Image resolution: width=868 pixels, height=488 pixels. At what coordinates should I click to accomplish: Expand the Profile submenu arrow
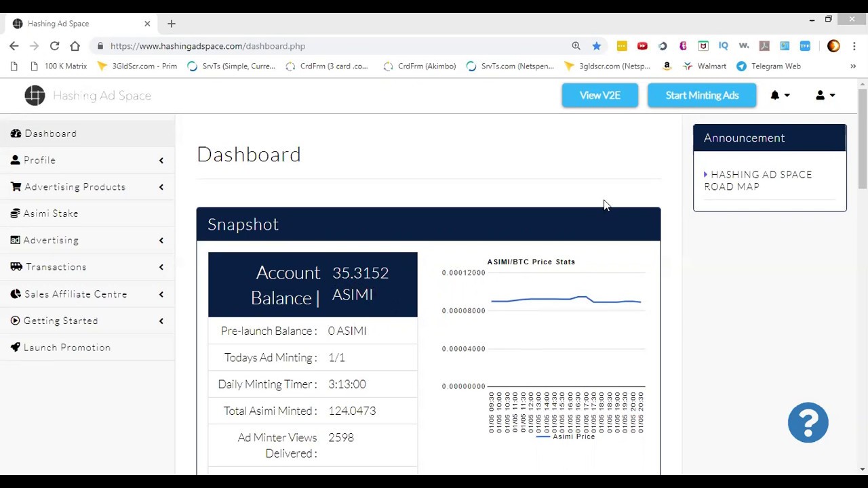coord(161,161)
